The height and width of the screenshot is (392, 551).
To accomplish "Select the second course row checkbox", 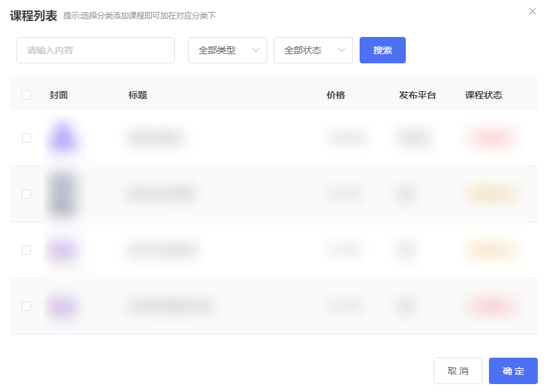I will (26, 194).
